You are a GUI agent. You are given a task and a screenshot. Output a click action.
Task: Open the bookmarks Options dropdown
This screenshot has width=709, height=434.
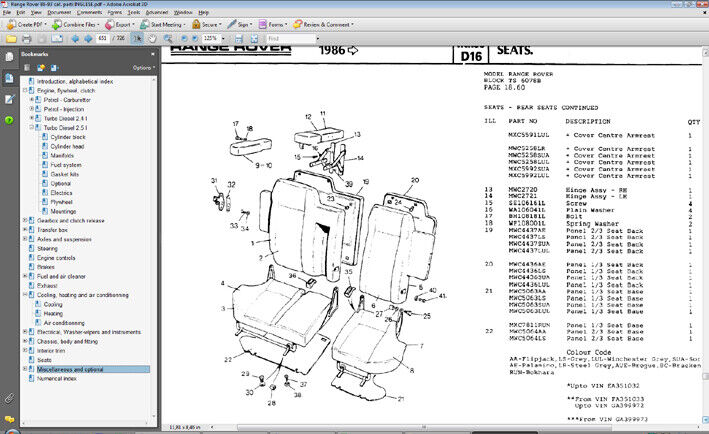tap(143, 68)
